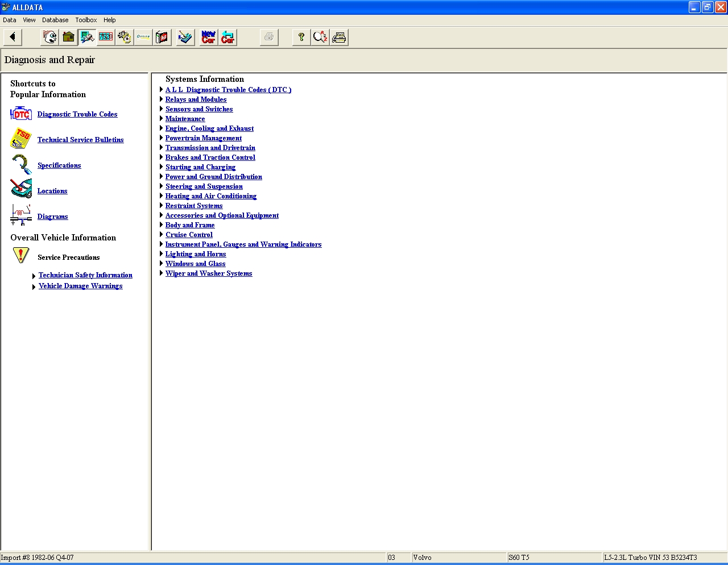
Task: Expand A L L Diagnostic Trouble Codes arrow
Action: (x=162, y=90)
